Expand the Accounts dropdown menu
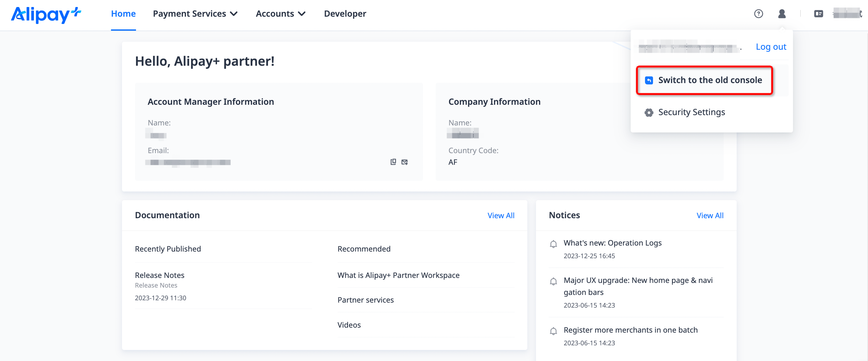 (x=280, y=14)
